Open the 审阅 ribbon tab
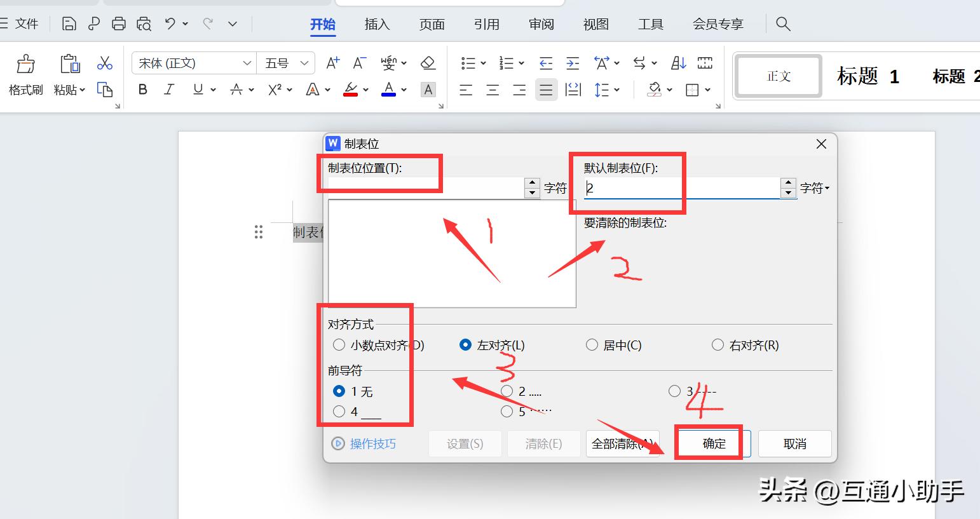Image resolution: width=980 pixels, height=519 pixels. pos(541,24)
